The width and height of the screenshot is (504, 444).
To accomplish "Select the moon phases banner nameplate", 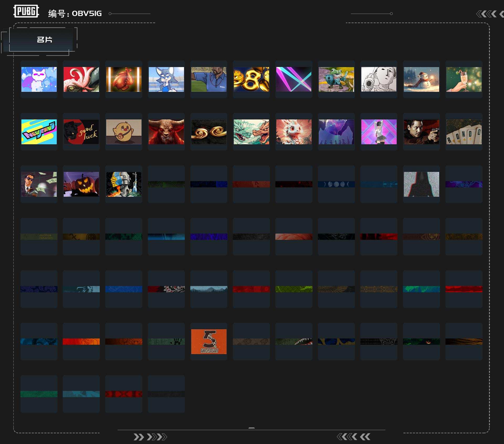I will [337, 184].
